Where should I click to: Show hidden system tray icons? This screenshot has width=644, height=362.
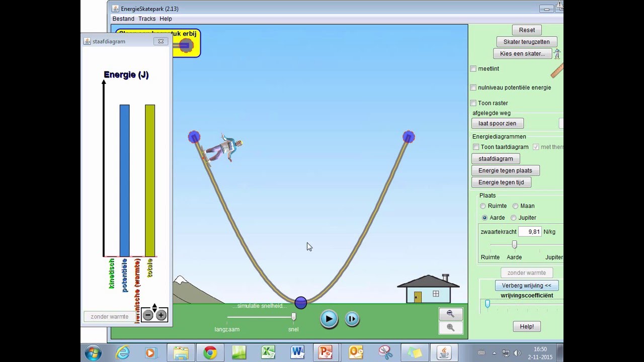pyautogui.click(x=494, y=353)
